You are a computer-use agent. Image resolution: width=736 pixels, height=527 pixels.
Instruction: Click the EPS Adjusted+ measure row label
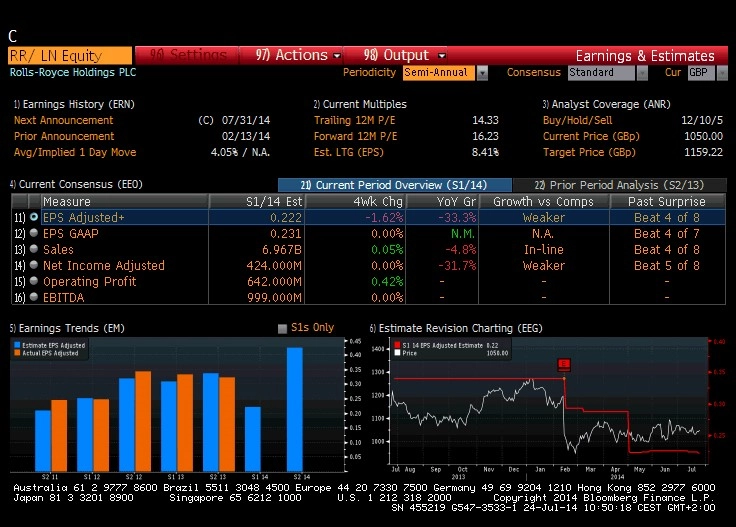(84, 217)
